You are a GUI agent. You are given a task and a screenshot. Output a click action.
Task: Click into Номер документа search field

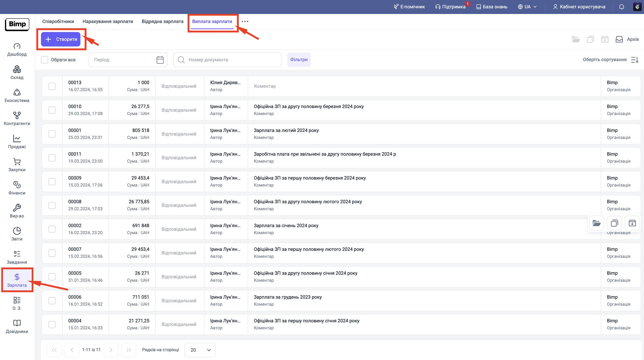(x=227, y=60)
